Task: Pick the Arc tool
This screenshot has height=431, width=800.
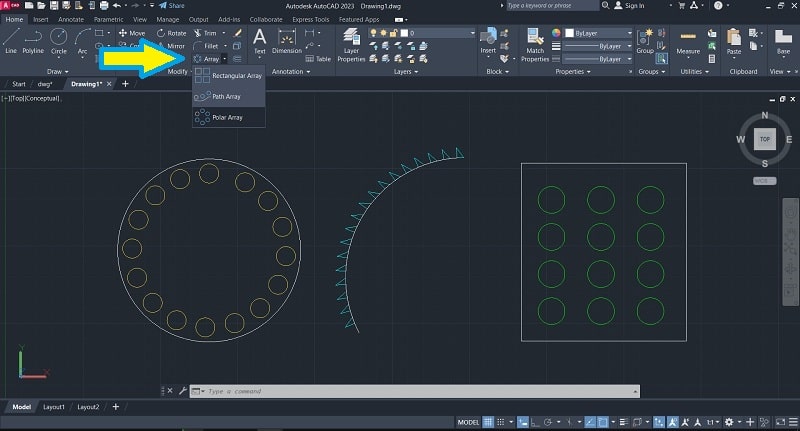Action: point(82,41)
